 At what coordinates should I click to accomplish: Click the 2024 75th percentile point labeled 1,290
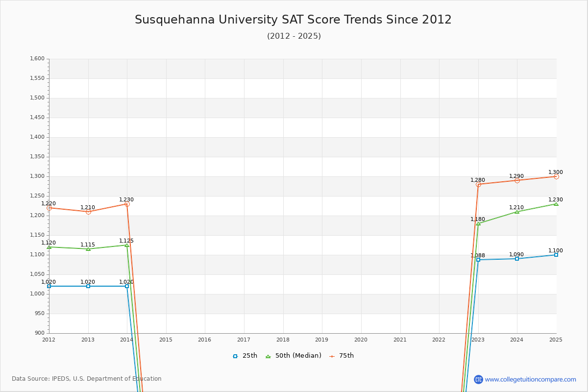click(517, 180)
